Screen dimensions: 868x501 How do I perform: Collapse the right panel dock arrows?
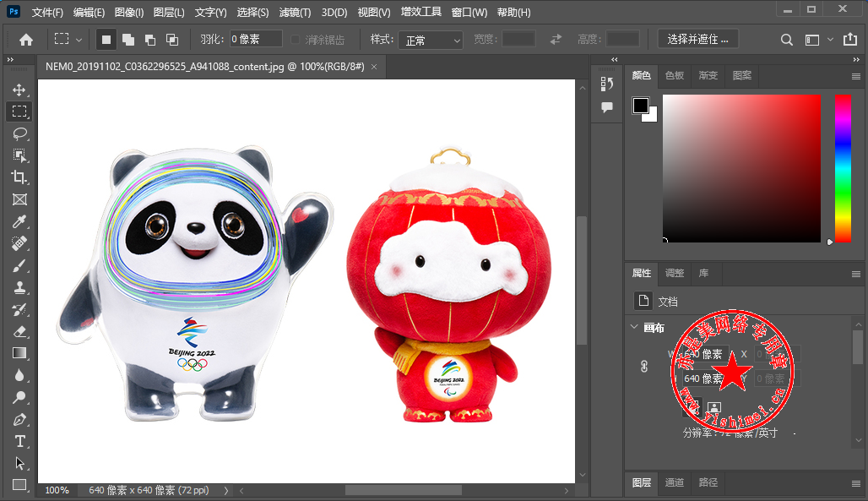[856, 59]
